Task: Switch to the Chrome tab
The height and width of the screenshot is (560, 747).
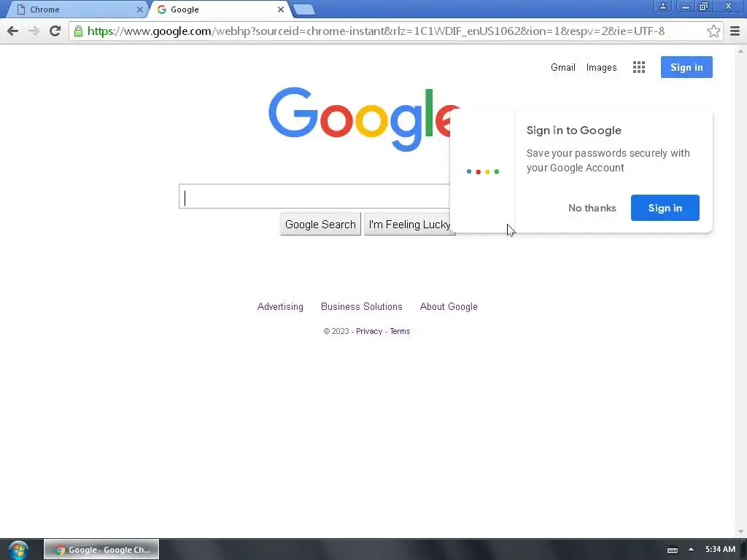Action: click(x=76, y=9)
